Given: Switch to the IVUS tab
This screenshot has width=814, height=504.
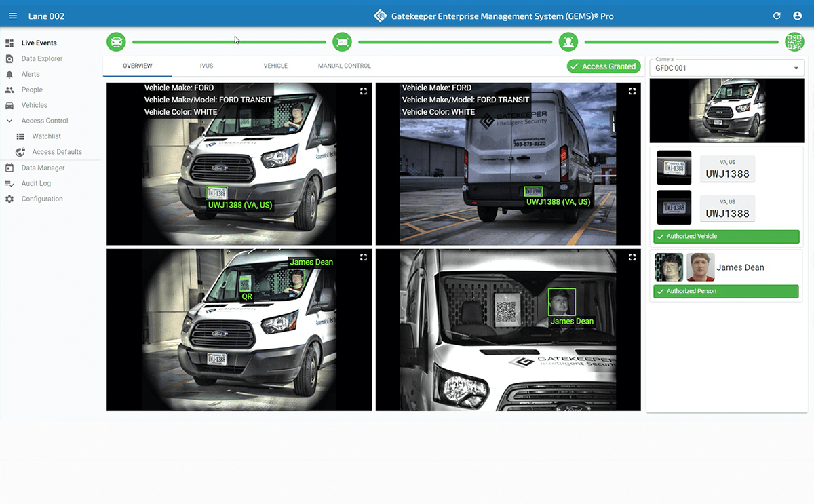Looking at the screenshot, I should 206,66.
